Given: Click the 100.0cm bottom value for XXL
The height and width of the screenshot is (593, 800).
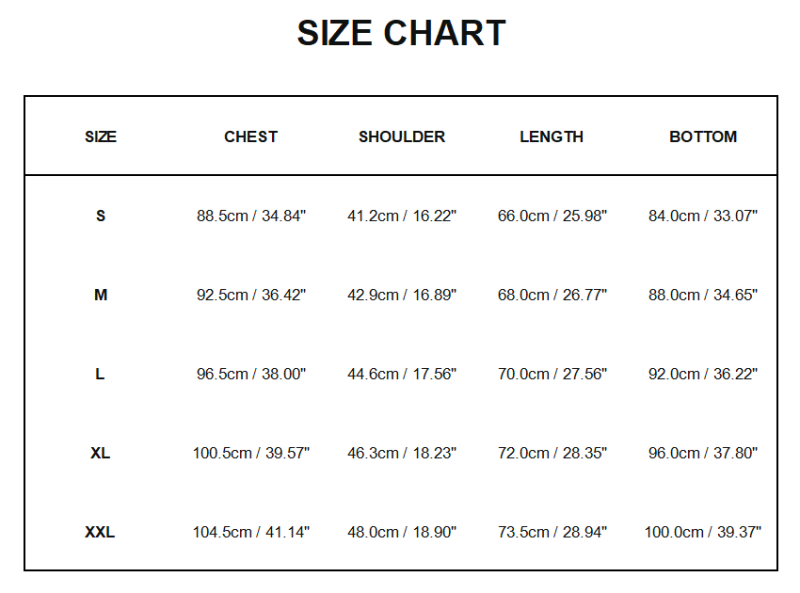Looking at the screenshot, I should point(703,532).
